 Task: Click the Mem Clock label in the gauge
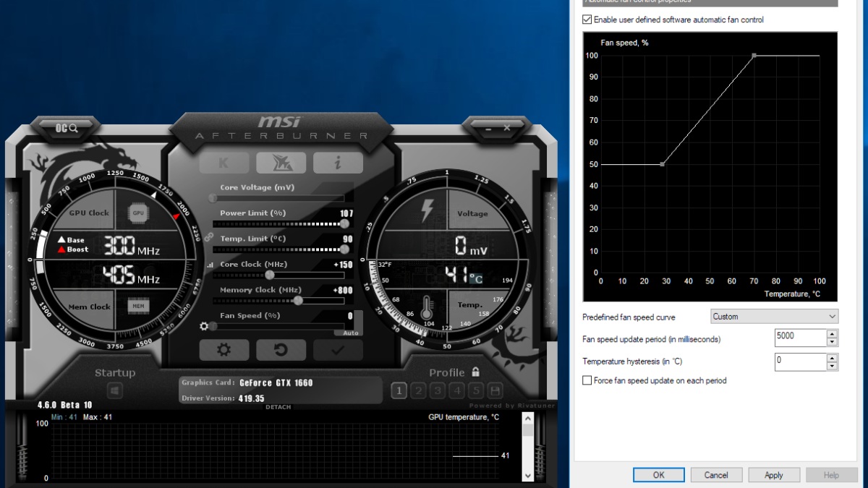(x=90, y=307)
